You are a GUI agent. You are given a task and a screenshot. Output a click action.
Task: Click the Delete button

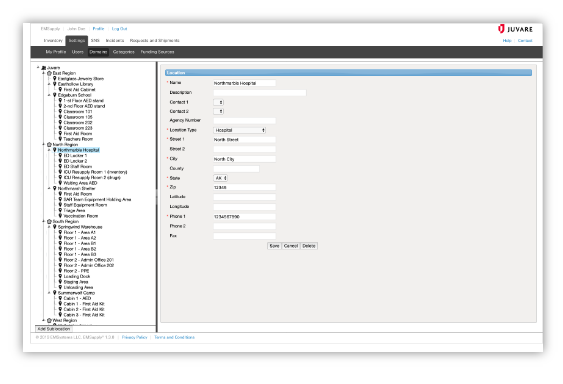[309, 246]
